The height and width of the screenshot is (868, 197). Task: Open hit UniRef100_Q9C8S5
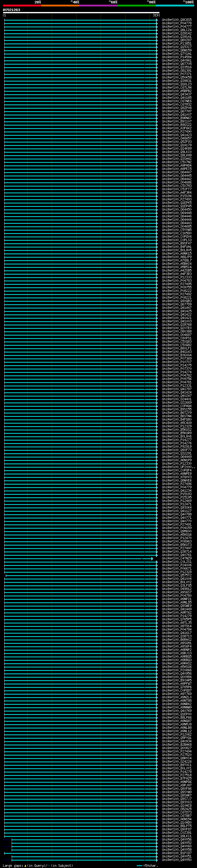coord(177,20)
